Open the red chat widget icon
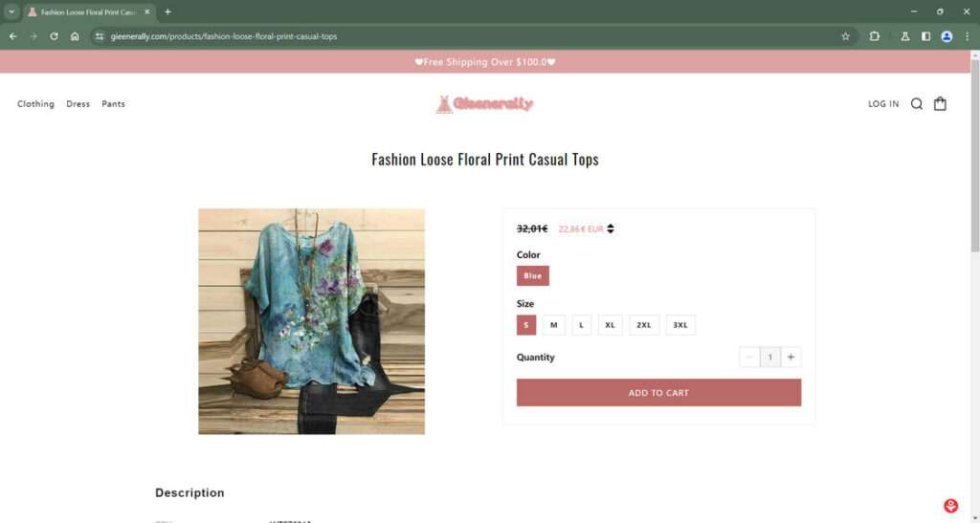The image size is (980, 523). click(x=950, y=506)
